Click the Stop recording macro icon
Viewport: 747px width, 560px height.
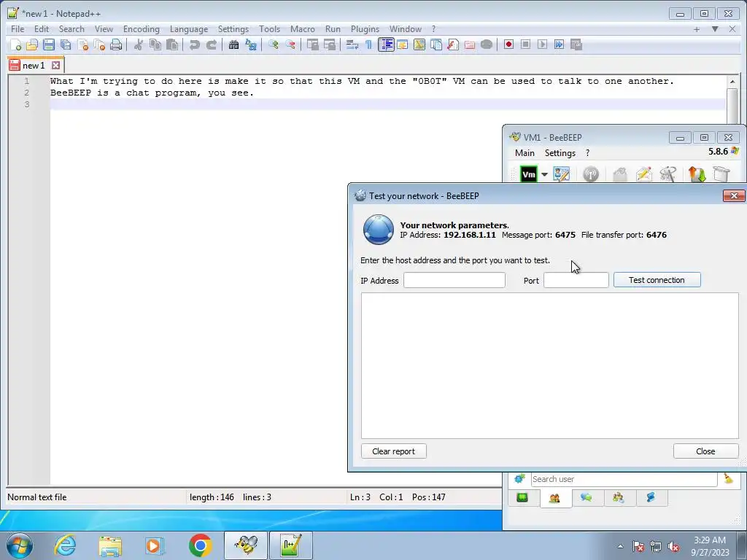click(x=525, y=44)
